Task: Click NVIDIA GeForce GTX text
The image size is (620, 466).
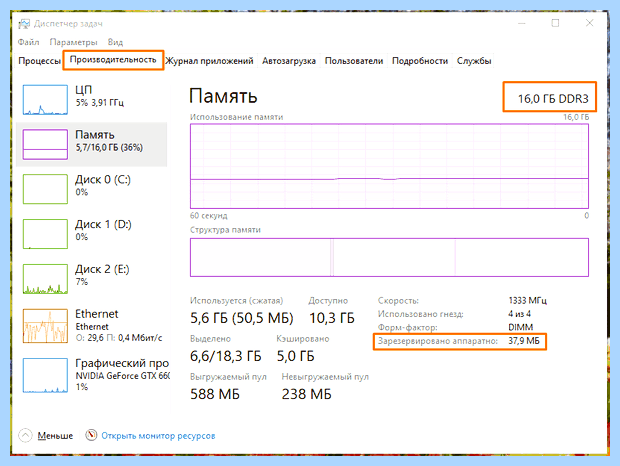Action: point(123,375)
